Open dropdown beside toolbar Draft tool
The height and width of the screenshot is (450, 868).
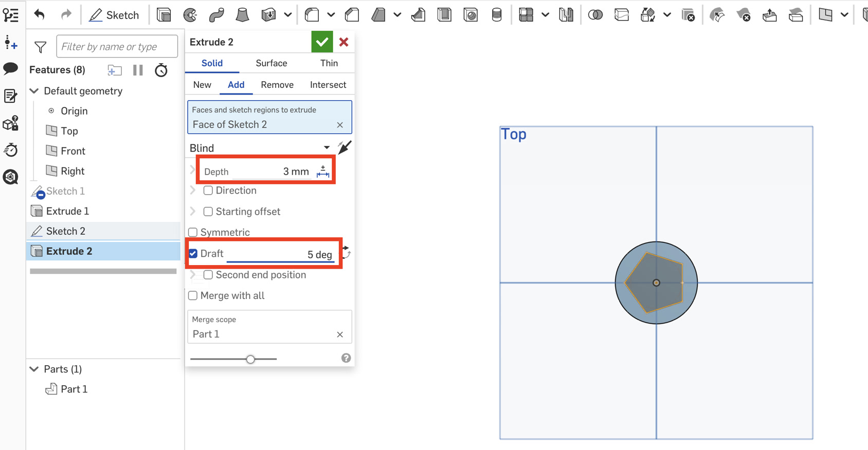tap(397, 15)
